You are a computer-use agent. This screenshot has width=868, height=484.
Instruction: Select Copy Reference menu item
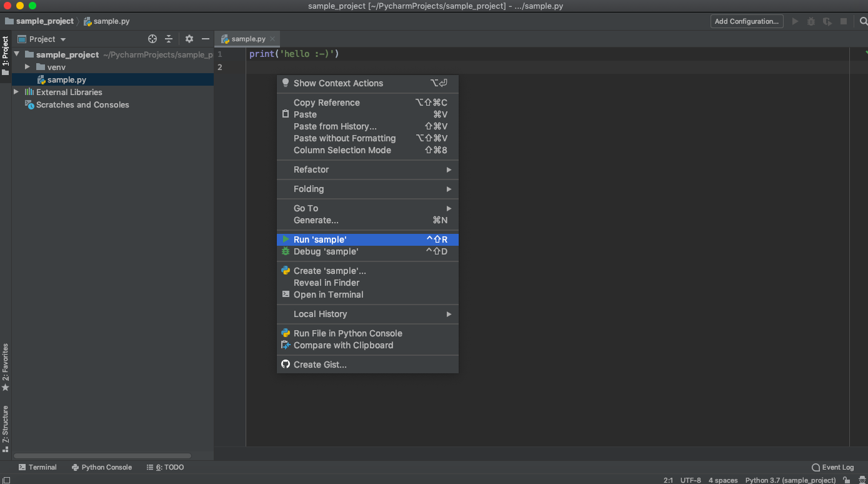coord(367,103)
